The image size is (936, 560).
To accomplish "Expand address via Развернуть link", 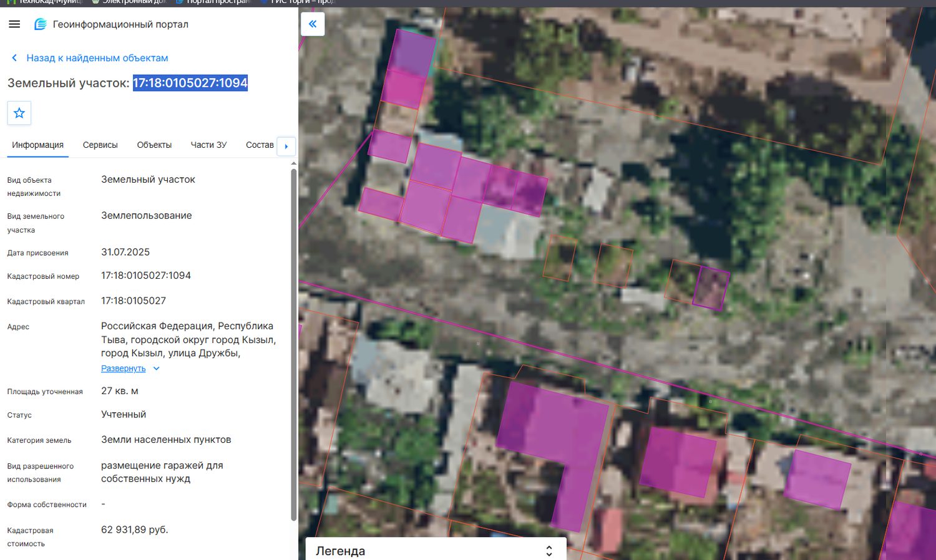I will (x=124, y=369).
